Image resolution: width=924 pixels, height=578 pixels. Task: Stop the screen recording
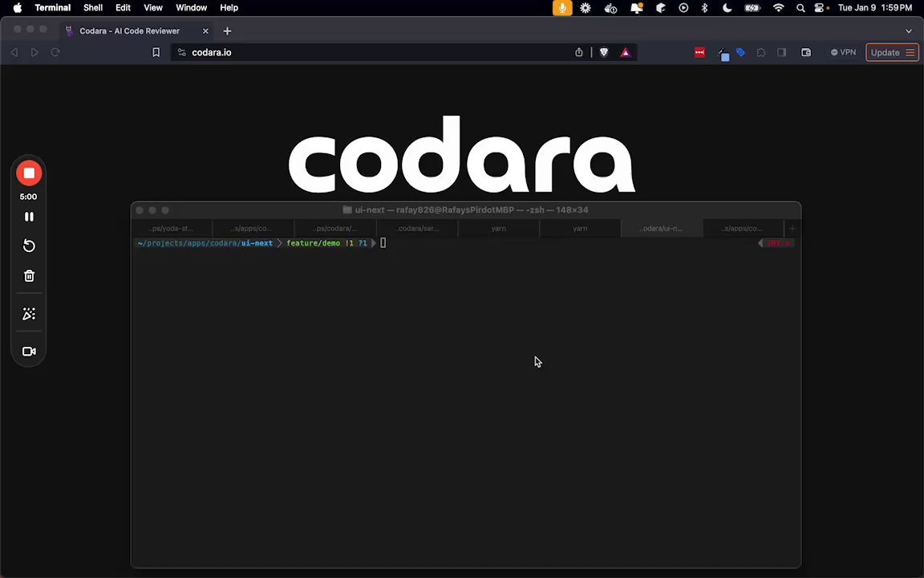pyautogui.click(x=29, y=173)
